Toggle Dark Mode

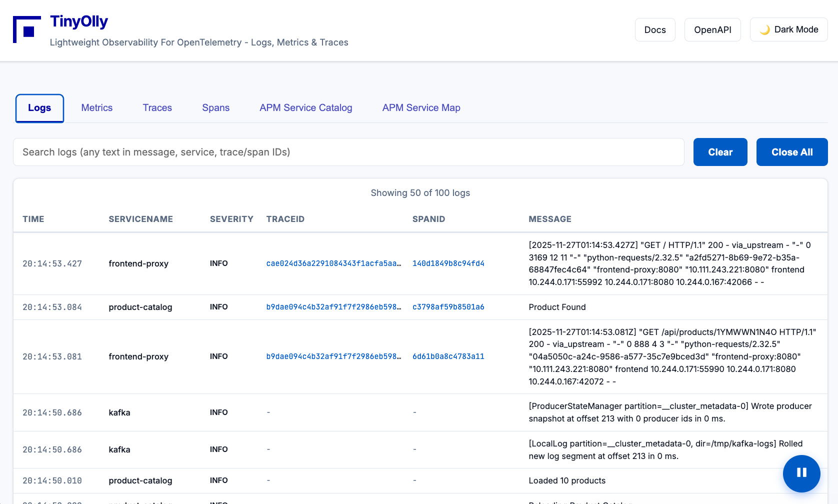pos(788,29)
